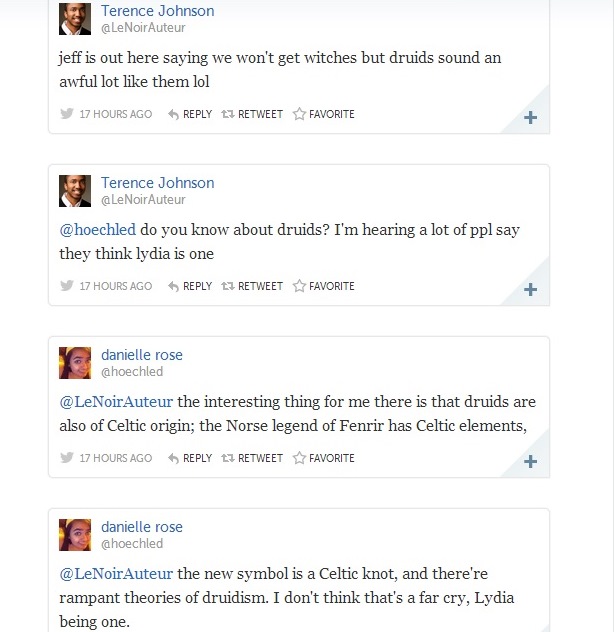Screen dimensions: 614x632
Task: Click the Twitter bird icon on the witches tweet
Action: (x=67, y=114)
